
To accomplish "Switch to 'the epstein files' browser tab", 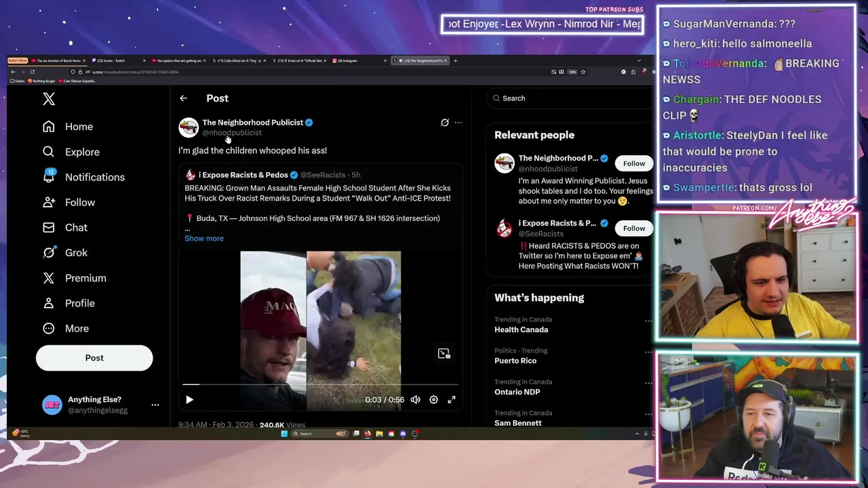I will click(178, 61).
